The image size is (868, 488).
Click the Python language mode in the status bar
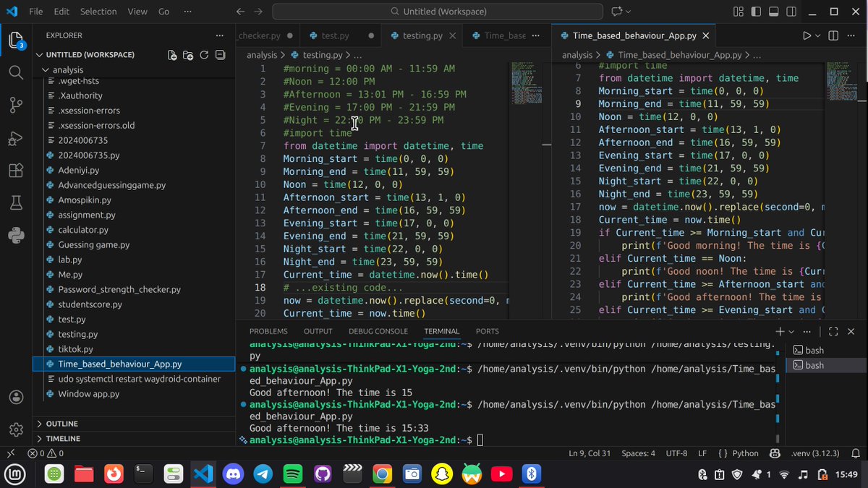coord(745,453)
